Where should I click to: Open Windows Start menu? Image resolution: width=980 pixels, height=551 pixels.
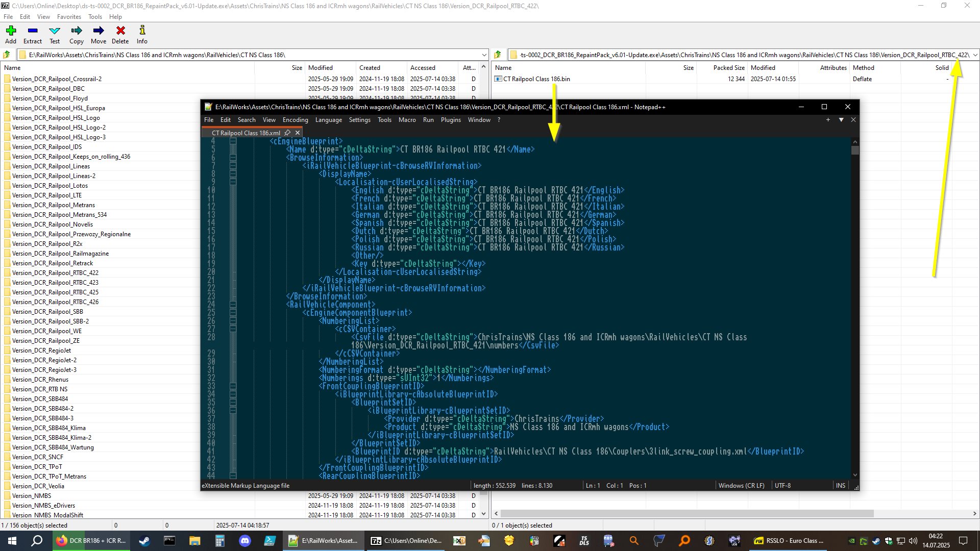(x=12, y=541)
